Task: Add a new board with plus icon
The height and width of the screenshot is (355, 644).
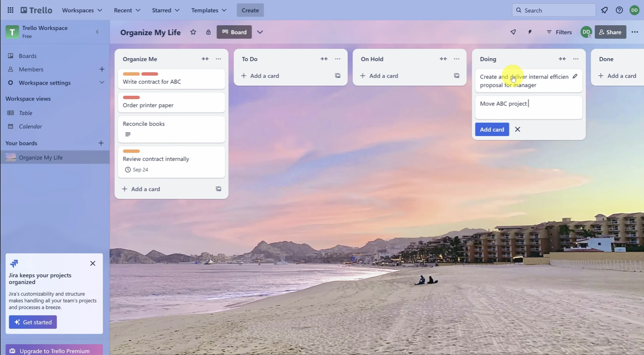Action: coord(101,143)
